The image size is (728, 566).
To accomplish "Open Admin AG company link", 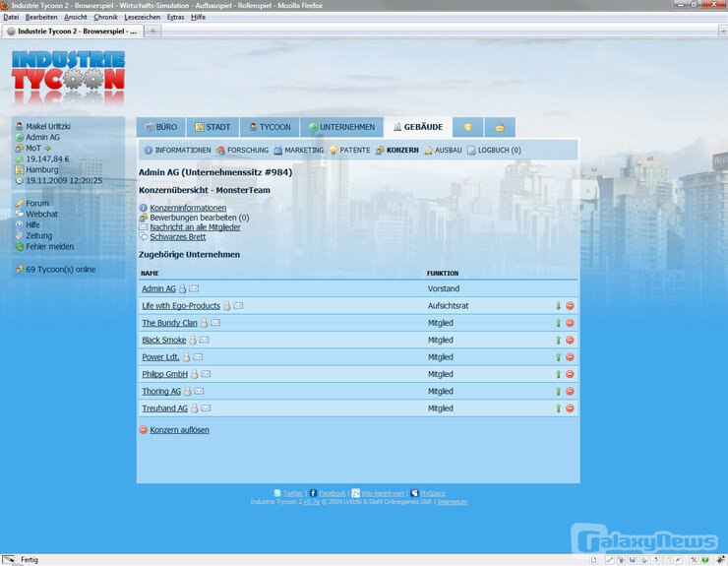I will tap(158, 288).
